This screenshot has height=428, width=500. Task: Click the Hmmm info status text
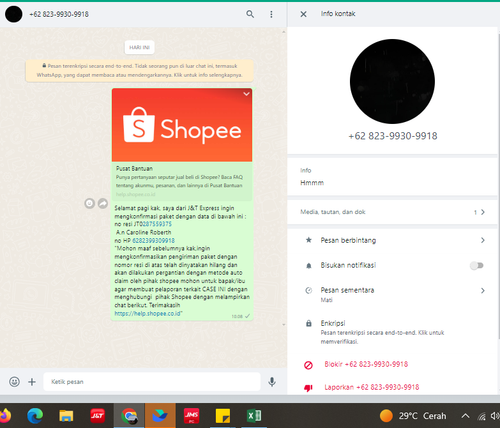pyautogui.click(x=312, y=183)
